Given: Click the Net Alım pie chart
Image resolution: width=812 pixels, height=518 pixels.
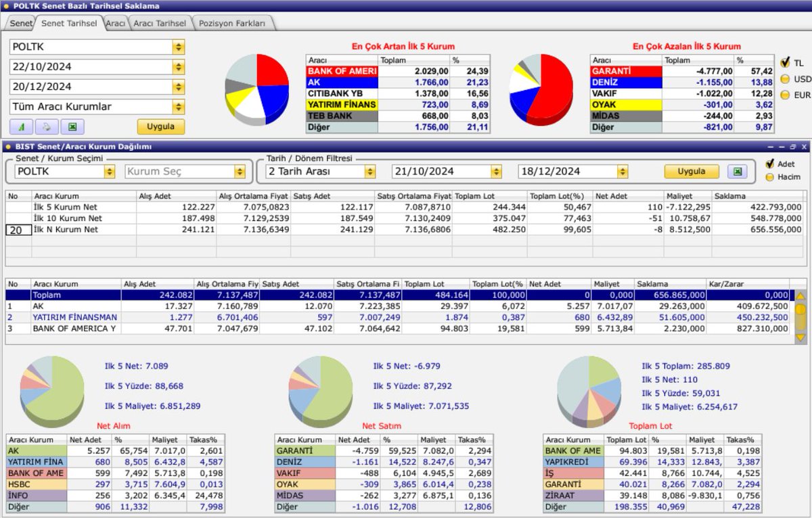Looking at the screenshot, I should (51, 392).
